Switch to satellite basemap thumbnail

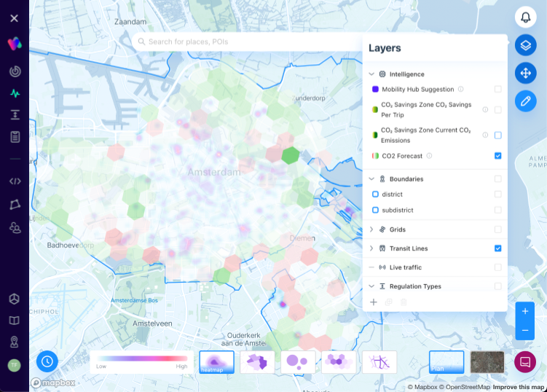(x=487, y=361)
